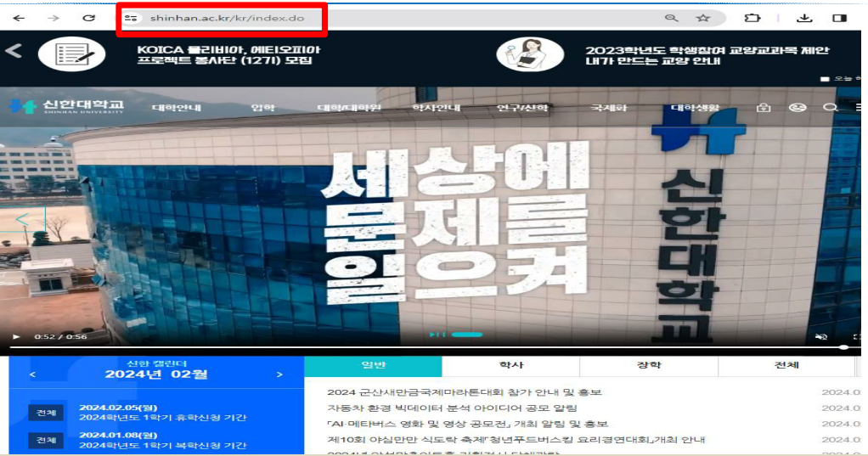This screenshot has width=868, height=456.
Task: Expand the 대학안내 navigation menu
Action: (176, 108)
